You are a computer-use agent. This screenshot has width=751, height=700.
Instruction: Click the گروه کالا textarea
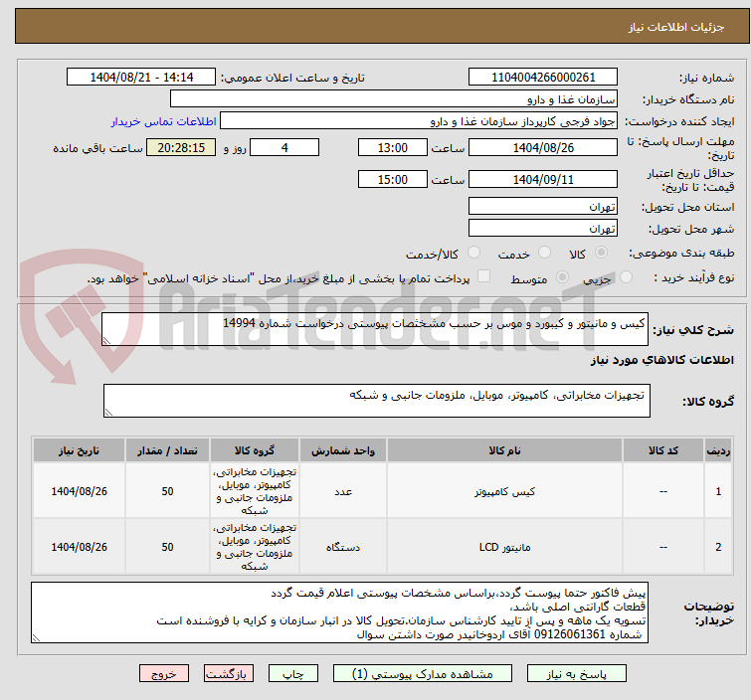pos(377,401)
